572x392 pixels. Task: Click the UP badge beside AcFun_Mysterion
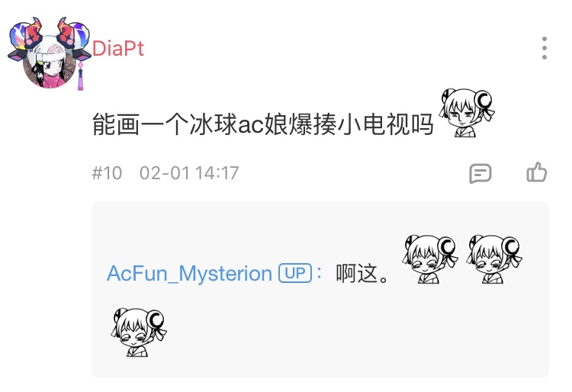(295, 273)
